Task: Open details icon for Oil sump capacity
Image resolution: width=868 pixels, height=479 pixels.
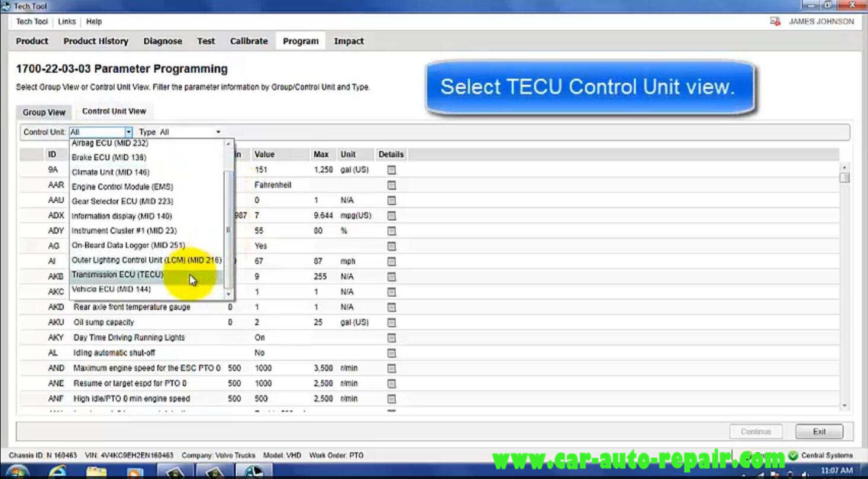Action: (391, 322)
